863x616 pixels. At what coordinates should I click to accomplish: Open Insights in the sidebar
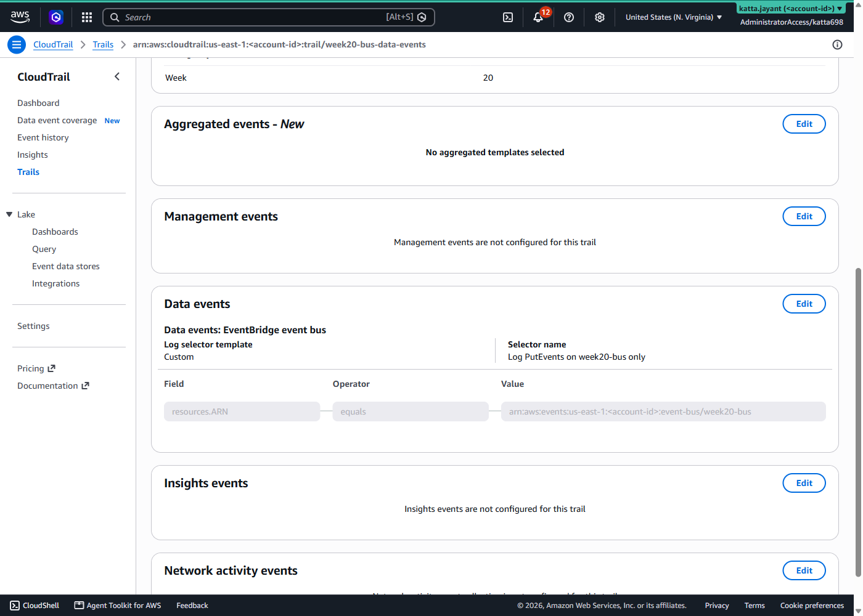(x=33, y=155)
